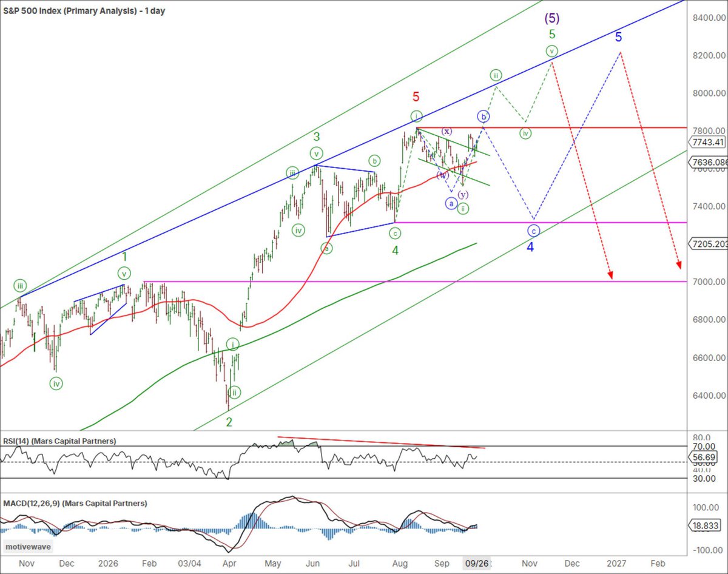Click the 8200.00 price axis label
Screen dimensions: 728x574
(x=710, y=56)
